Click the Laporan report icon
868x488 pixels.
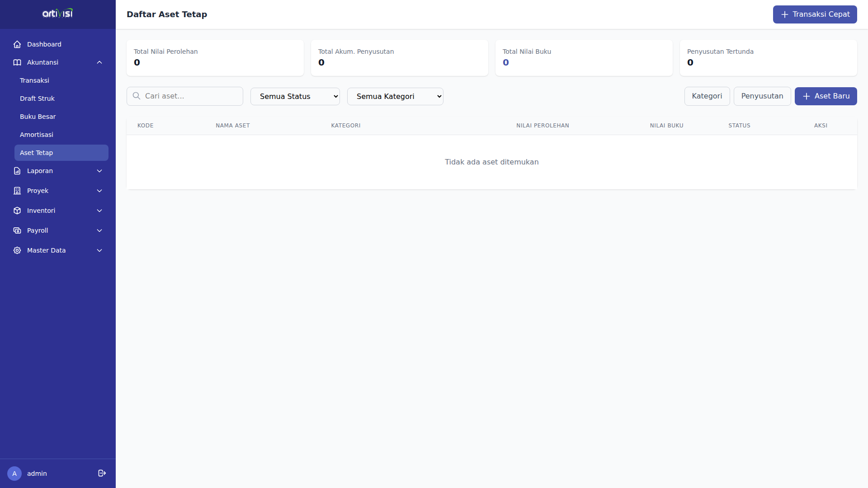tap(17, 171)
